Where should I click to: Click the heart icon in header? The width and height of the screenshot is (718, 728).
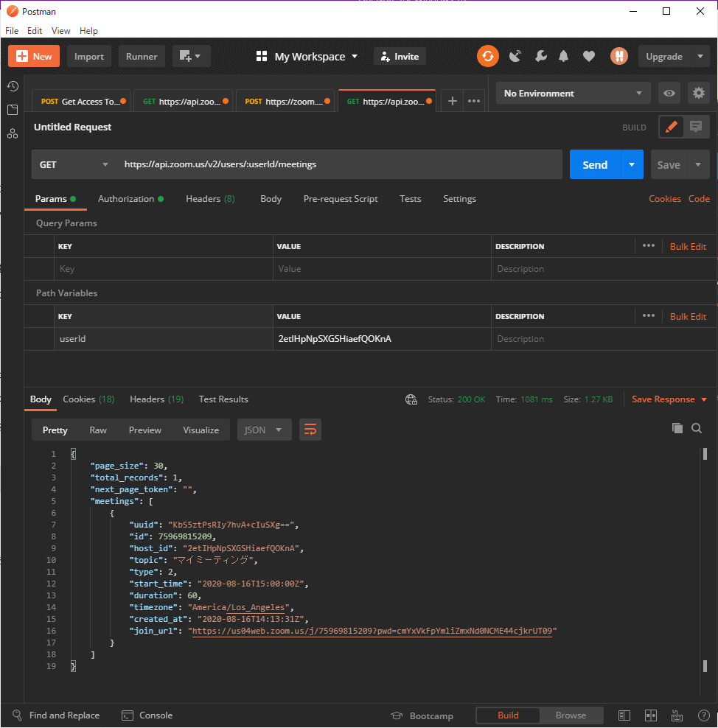(589, 56)
